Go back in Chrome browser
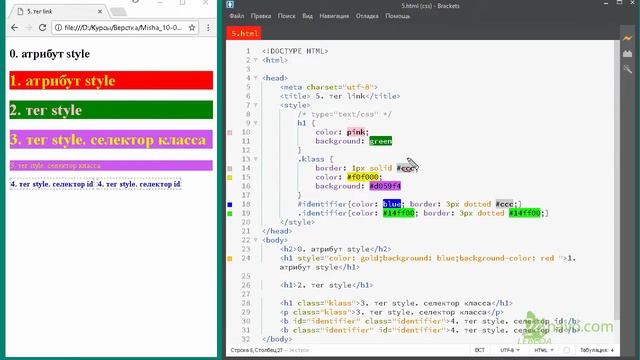The image size is (640, 360). click(x=15, y=28)
